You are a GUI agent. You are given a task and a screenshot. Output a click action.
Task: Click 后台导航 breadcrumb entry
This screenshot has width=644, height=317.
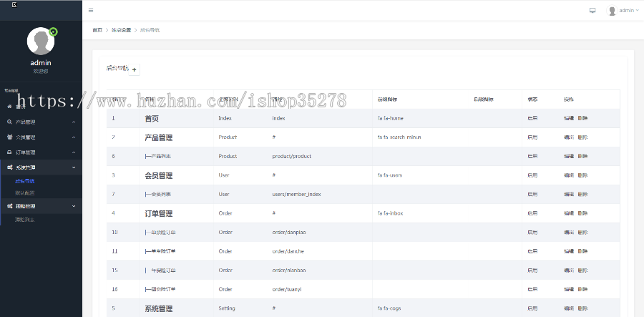pyautogui.click(x=150, y=30)
